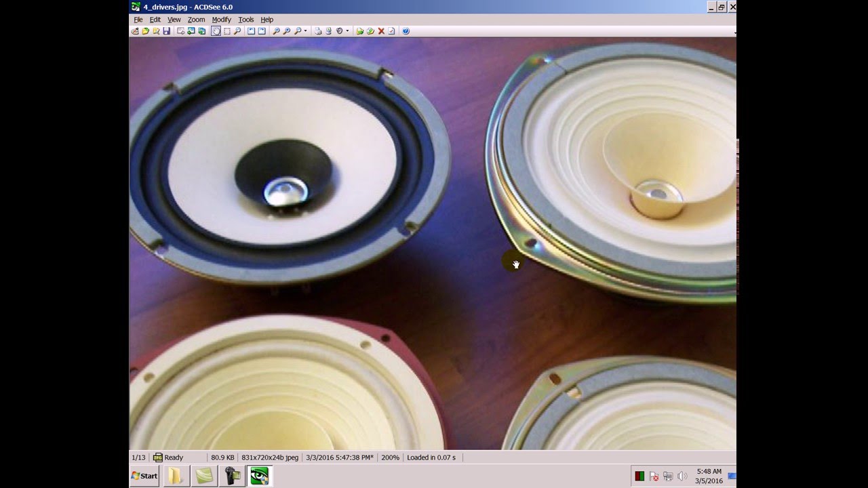This screenshot has height=488, width=868.
Task: Delete the image with the red X
Action: click(x=381, y=31)
